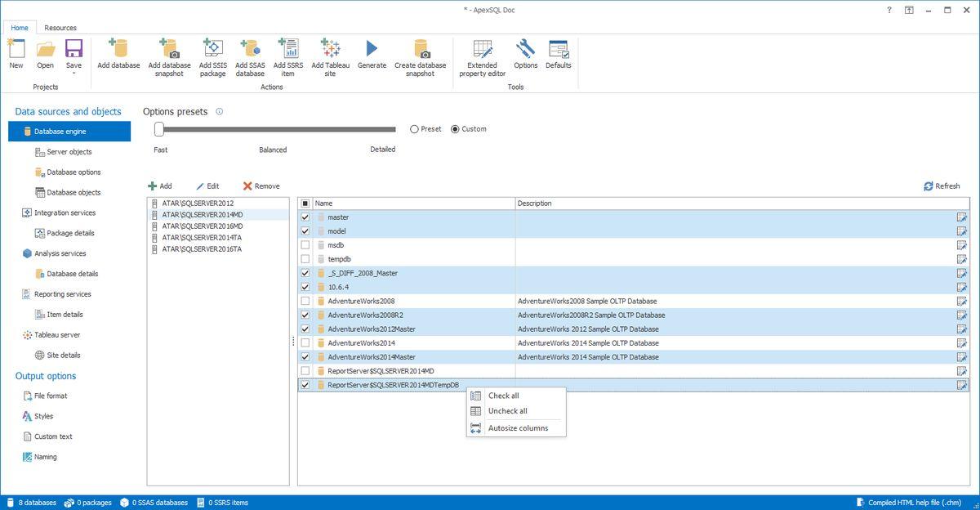Switch to the Resources tab

click(x=60, y=28)
